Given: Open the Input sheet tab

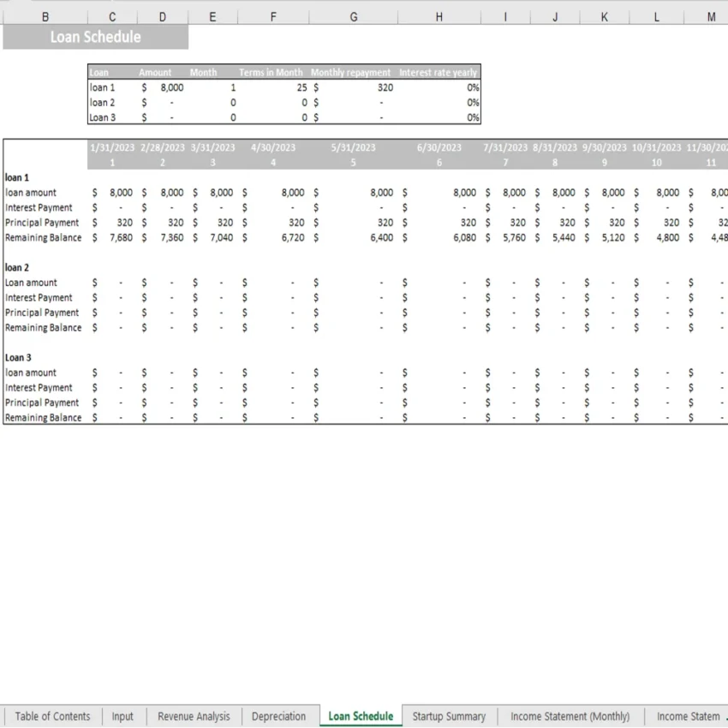Looking at the screenshot, I should (x=123, y=716).
